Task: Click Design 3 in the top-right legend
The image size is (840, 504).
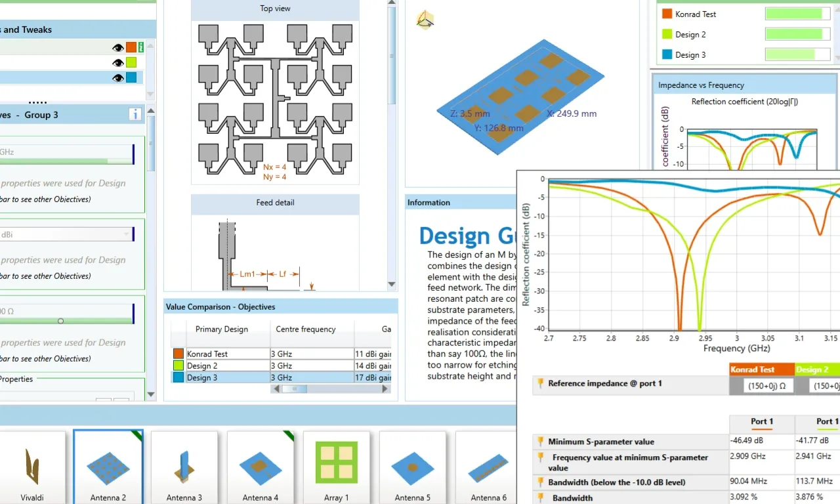Action: point(690,55)
